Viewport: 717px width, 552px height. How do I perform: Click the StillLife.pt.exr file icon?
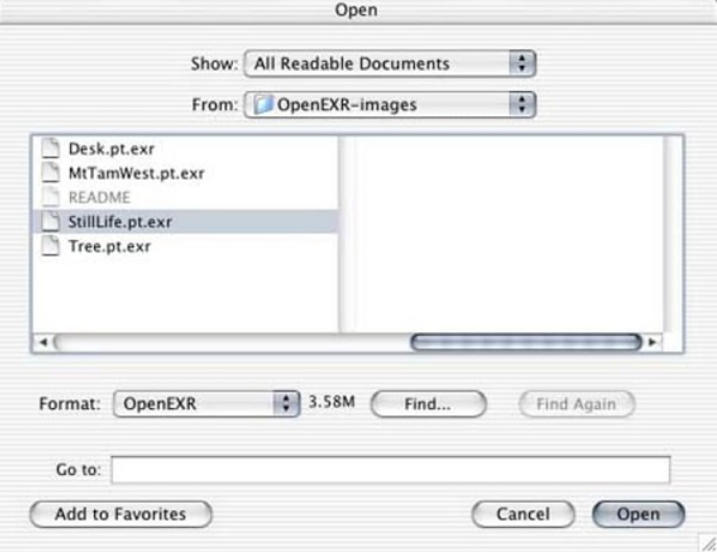click(50, 221)
